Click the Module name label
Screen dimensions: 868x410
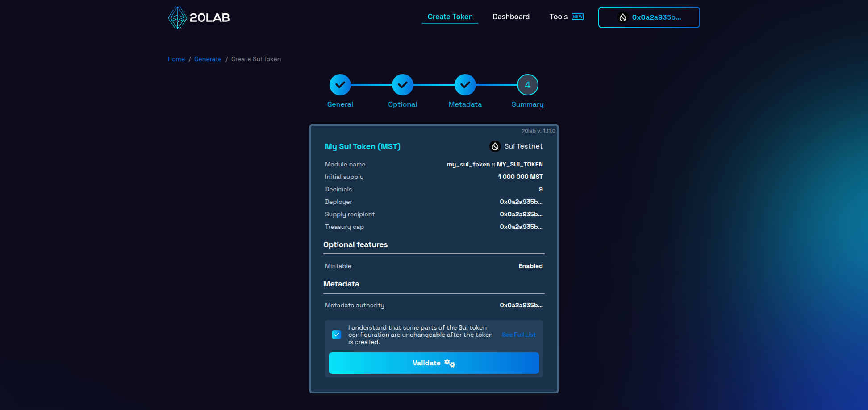[x=345, y=164]
